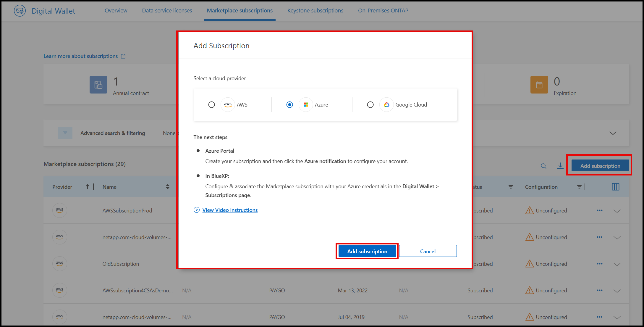Screen dimensions: 644x327
Task: Open the actions menu for OldSubscription
Action: tap(600, 263)
